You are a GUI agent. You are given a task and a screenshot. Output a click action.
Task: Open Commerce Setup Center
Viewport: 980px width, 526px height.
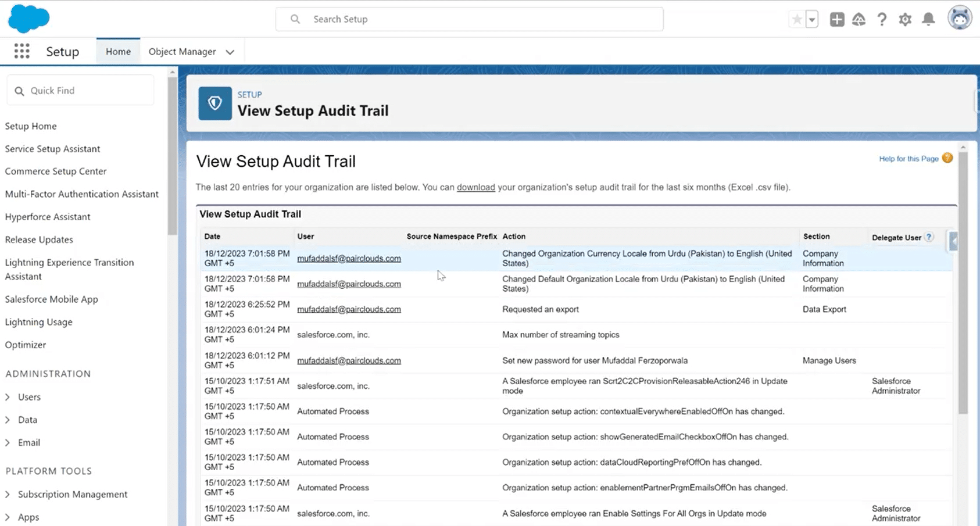pyautogui.click(x=56, y=171)
